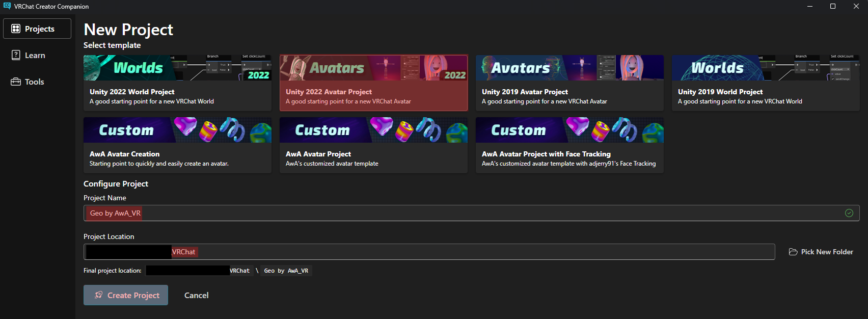Click the 'Configure Project' heading text

[116, 183]
